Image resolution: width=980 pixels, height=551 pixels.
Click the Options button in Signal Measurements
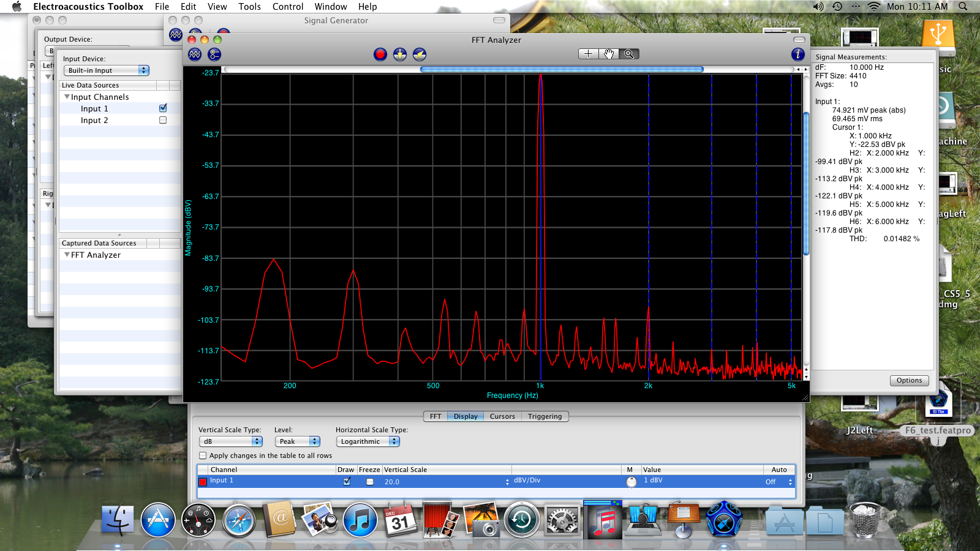click(909, 380)
